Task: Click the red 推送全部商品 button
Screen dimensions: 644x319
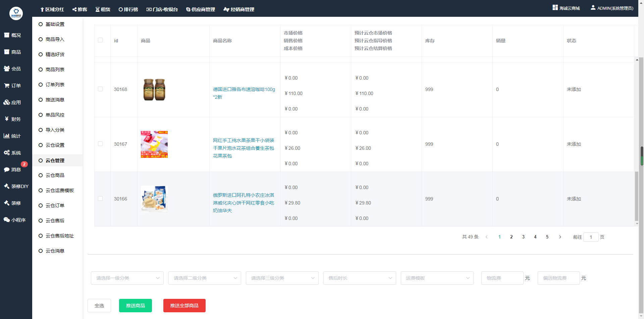Action: 184,306
